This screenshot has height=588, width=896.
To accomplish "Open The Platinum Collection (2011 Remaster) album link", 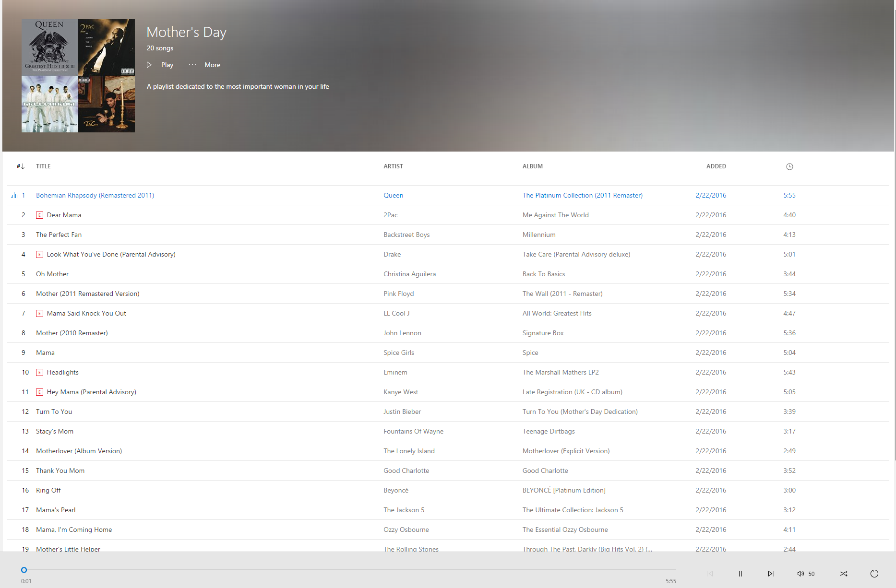I will pos(583,195).
